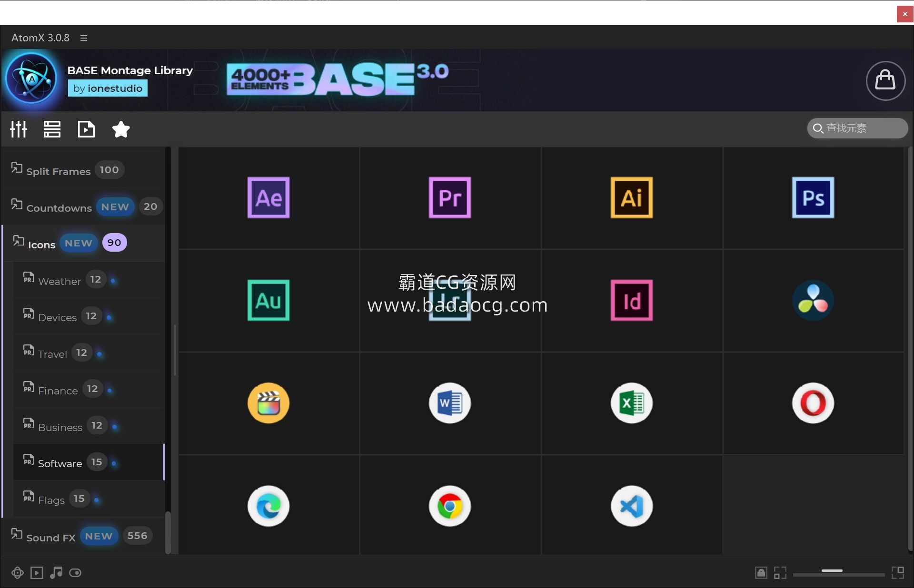Expand the Sound FX category
The height and width of the screenshot is (588, 914).
click(83, 536)
